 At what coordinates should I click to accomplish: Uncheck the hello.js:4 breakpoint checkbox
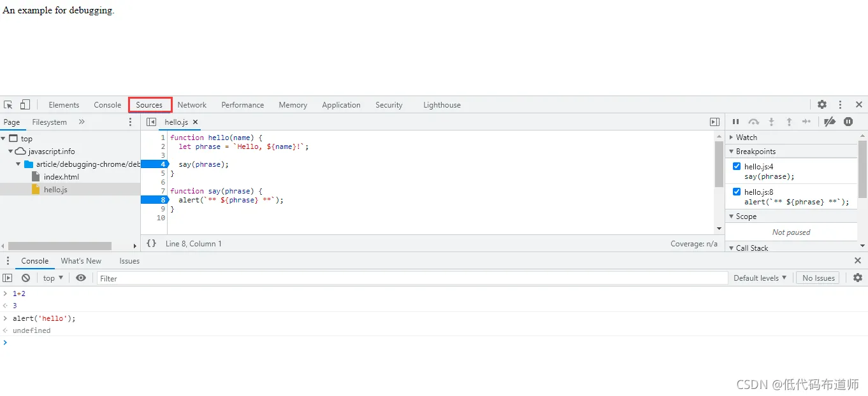(737, 167)
